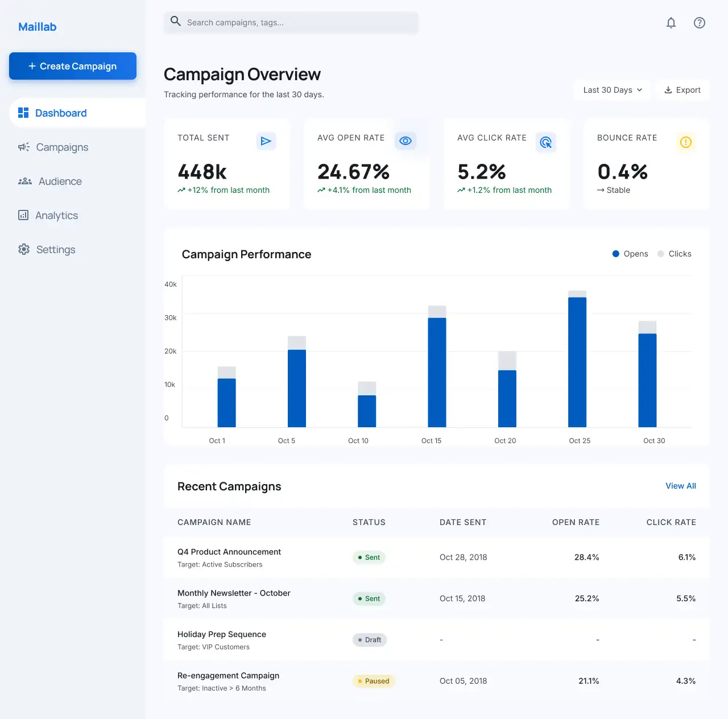This screenshot has height=719, width=728.
Task: Click the Oct 15 chart bar
Action: 437,366
